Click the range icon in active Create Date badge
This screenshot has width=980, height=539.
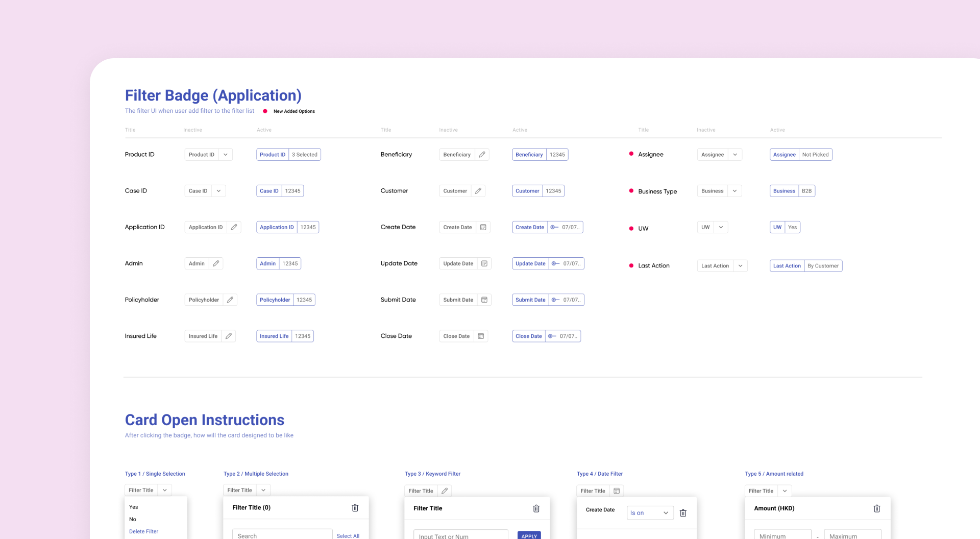tap(554, 227)
